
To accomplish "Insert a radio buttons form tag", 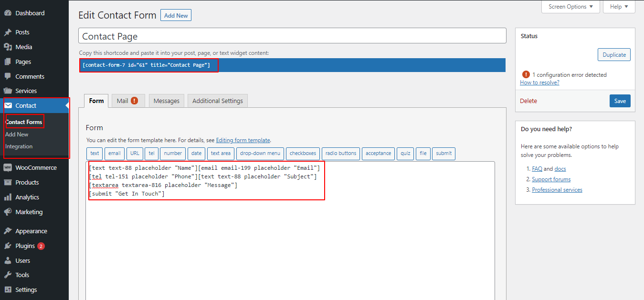I will pyautogui.click(x=340, y=154).
